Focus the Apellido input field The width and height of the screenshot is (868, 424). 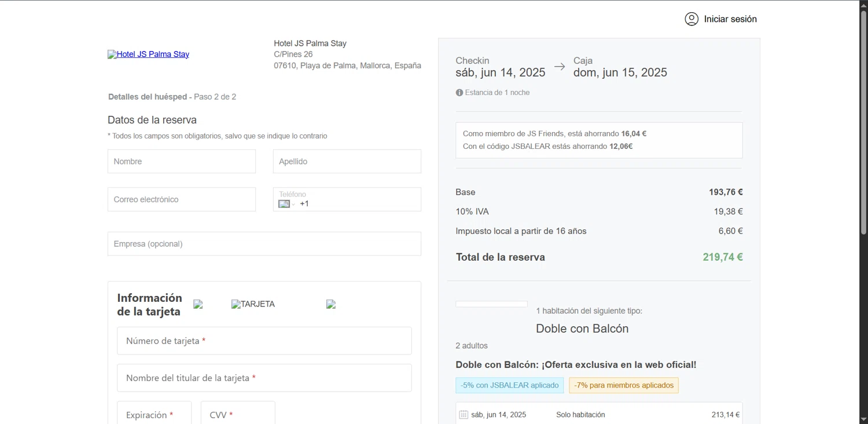point(347,162)
